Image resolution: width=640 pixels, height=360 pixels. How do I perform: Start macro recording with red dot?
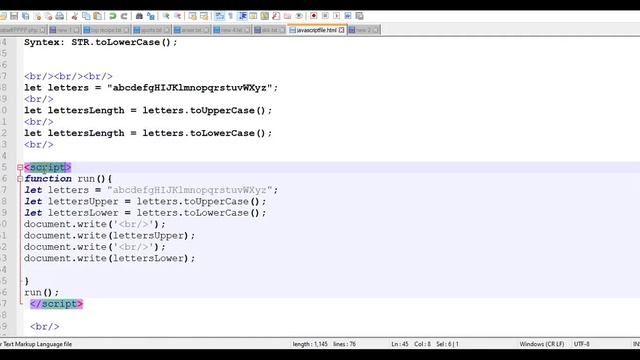314,16
